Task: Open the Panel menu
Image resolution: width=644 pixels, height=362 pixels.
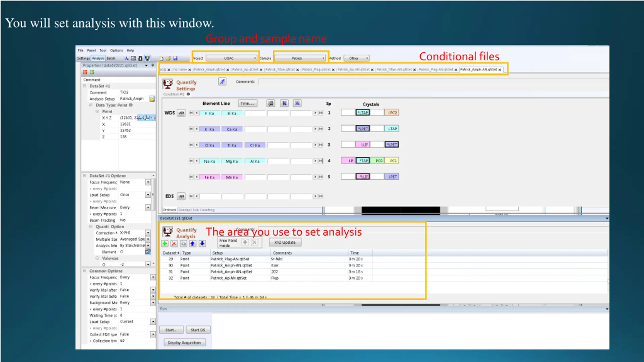Action: tap(92, 50)
